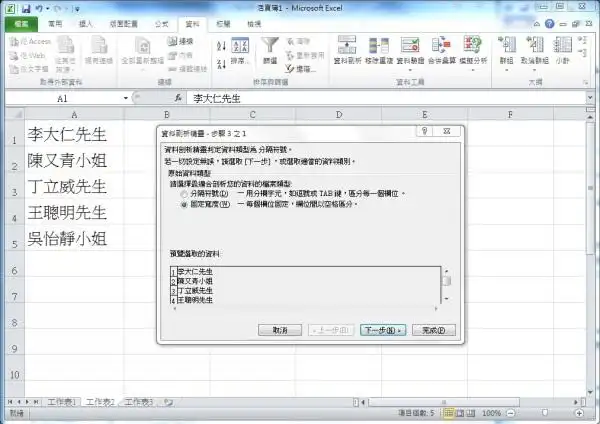
Task: Expand the What-If Analysis dropdown arrow
Action: click(473, 70)
